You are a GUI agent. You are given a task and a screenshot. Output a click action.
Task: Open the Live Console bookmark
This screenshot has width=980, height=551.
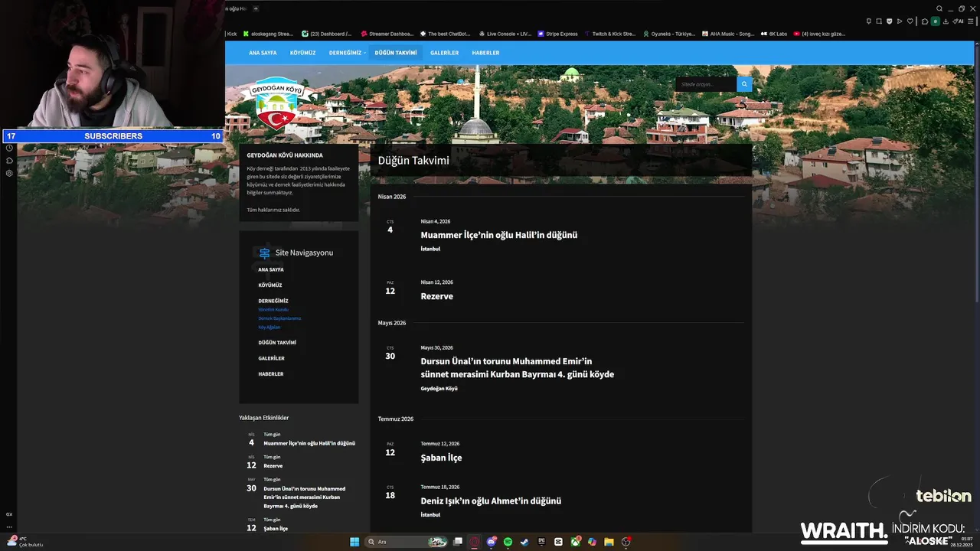(505, 34)
